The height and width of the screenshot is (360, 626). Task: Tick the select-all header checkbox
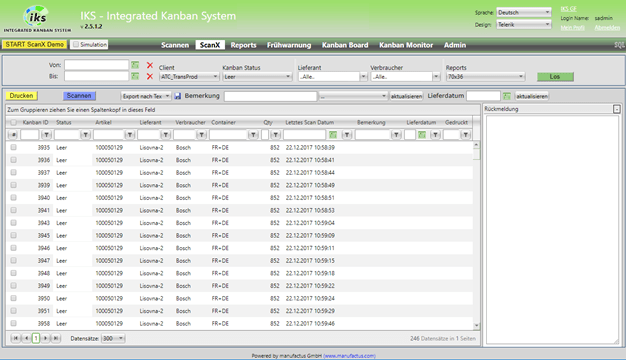14,122
